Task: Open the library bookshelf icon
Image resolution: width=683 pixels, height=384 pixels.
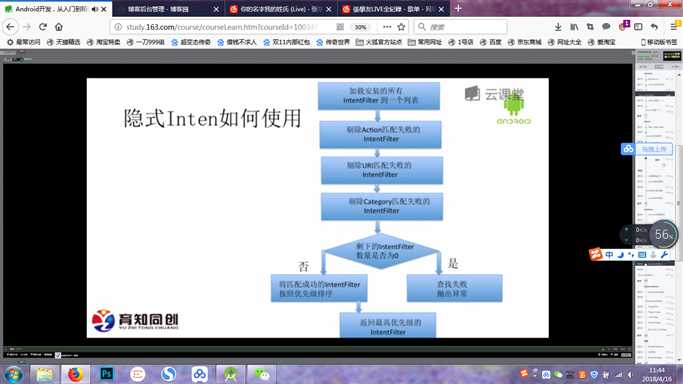Action: (x=574, y=27)
